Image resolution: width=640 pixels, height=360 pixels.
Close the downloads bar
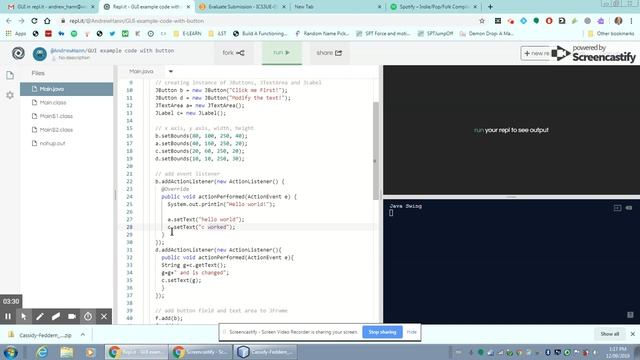tap(632, 334)
